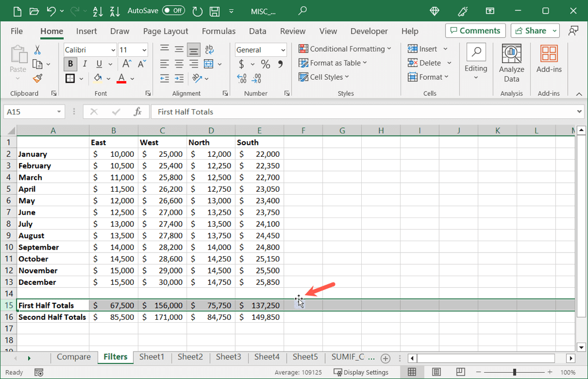This screenshot has height=379, width=588.
Task: Click the Merge & Center icon
Action: (x=208, y=64)
